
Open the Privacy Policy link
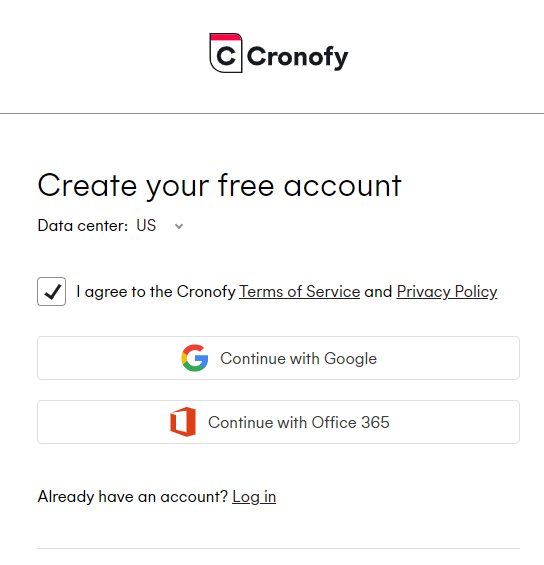point(447,292)
